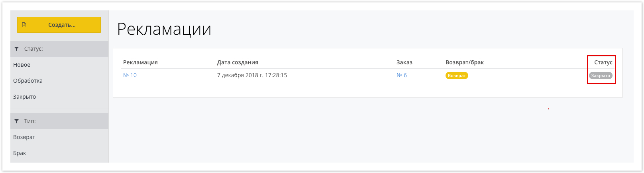The width and height of the screenshot is (644, 173).
Task: Open order № 6 link
Action: point(402,75)
